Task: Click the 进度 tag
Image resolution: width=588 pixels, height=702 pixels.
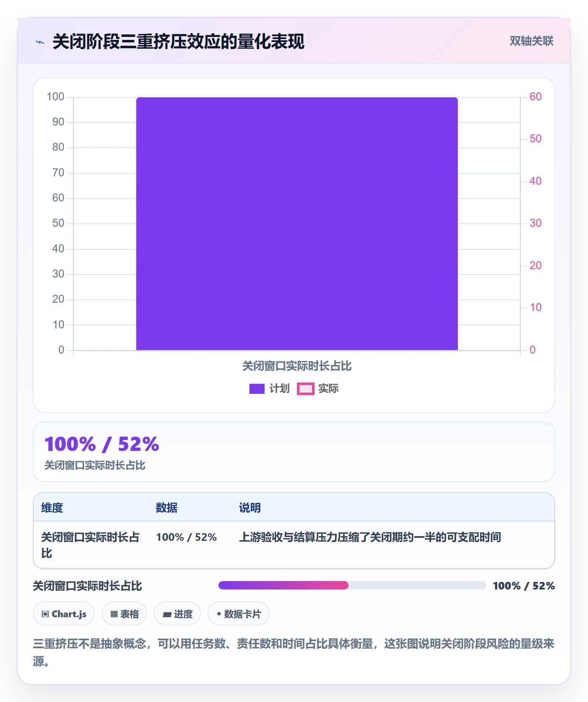Action: (x=177, y=614)
